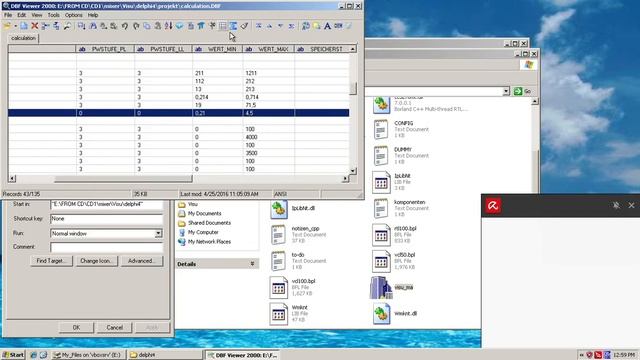Click Cancel in the shortcut properties dialog
Image resolution: width=640 pixels, height=360 pixels.
coord(114,327)
